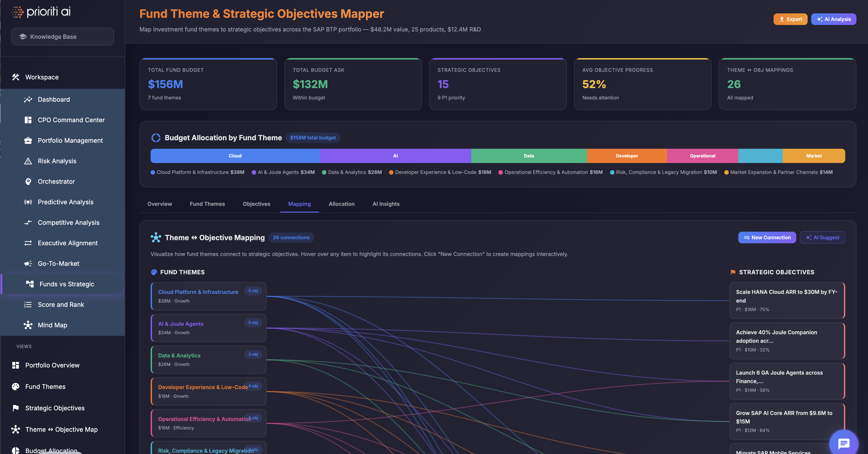Click the Workspace tools icon

(x=16, y=77)
